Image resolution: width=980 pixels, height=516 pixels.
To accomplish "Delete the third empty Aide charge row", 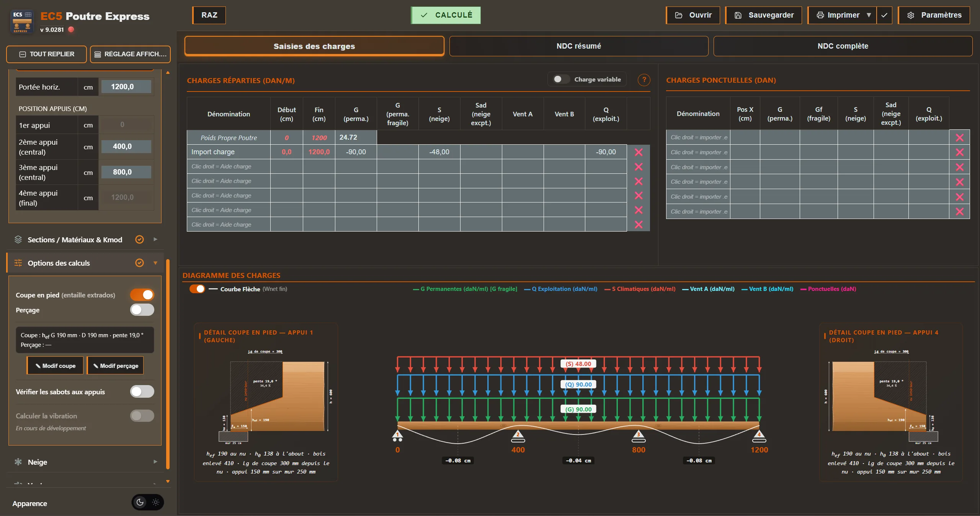I will pyautogui.click(x=639, y=196).
